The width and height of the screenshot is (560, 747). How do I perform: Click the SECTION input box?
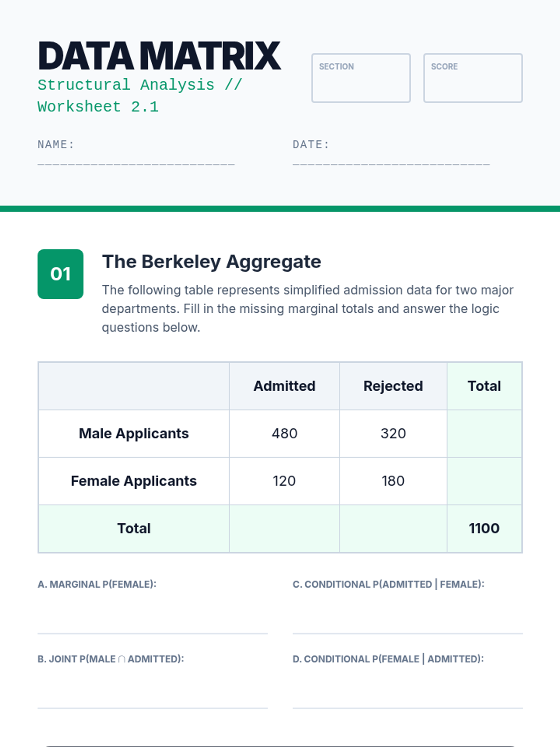361,78
